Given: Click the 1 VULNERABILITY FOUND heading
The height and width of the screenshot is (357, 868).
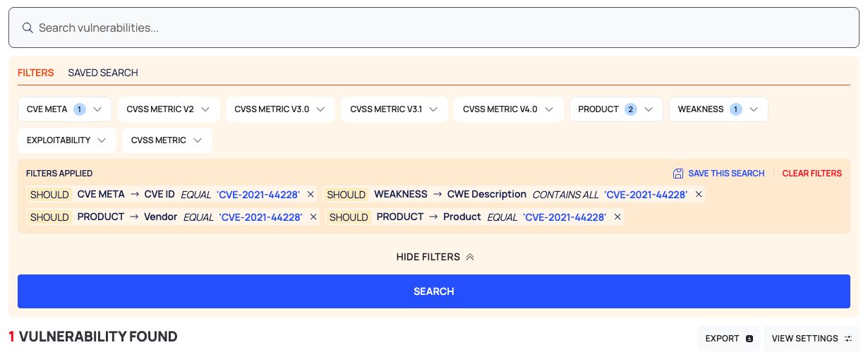Looking at the screenshot, I should click(x=93, y=337).
